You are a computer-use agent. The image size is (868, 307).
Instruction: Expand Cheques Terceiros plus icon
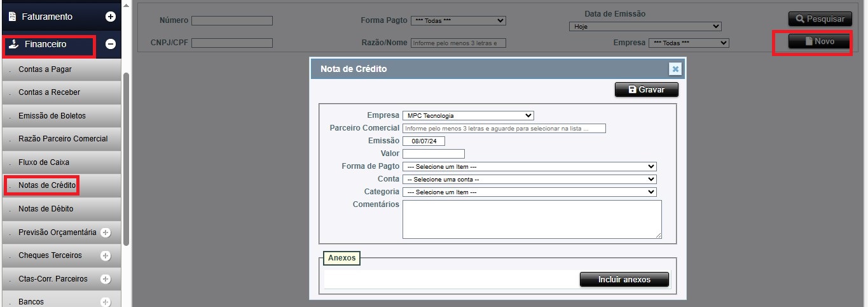(x=106, y=256)
